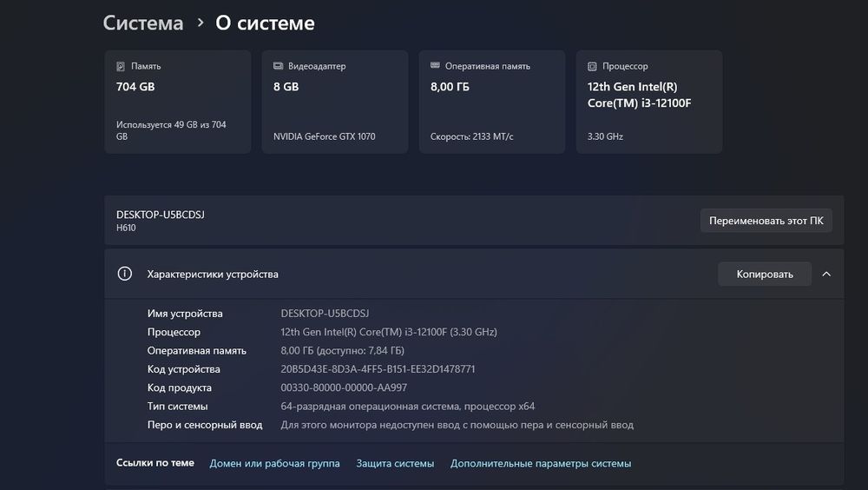Click Скорость: 2133 МТ/с text
The height and width of the screenshot is (490, 868).
471,136
